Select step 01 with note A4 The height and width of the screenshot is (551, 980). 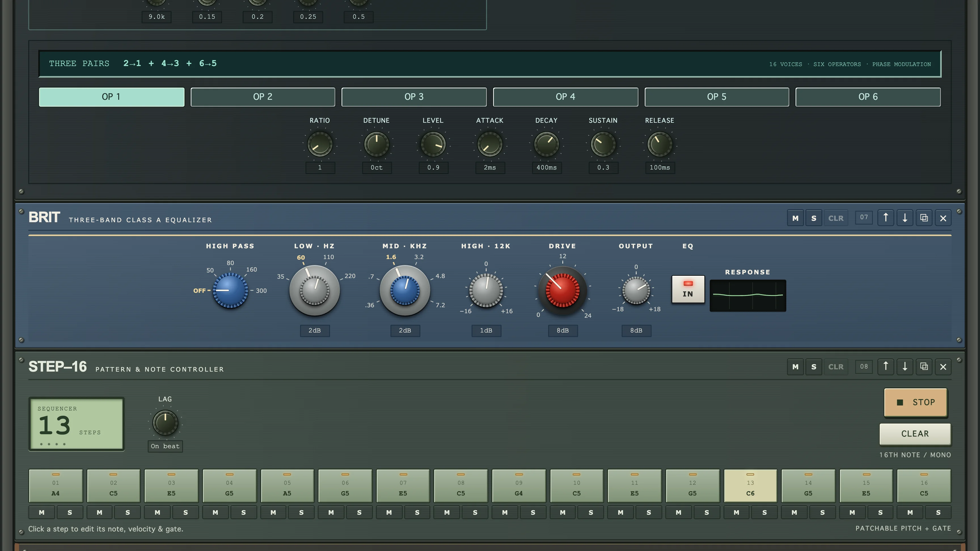pos(56,486)
